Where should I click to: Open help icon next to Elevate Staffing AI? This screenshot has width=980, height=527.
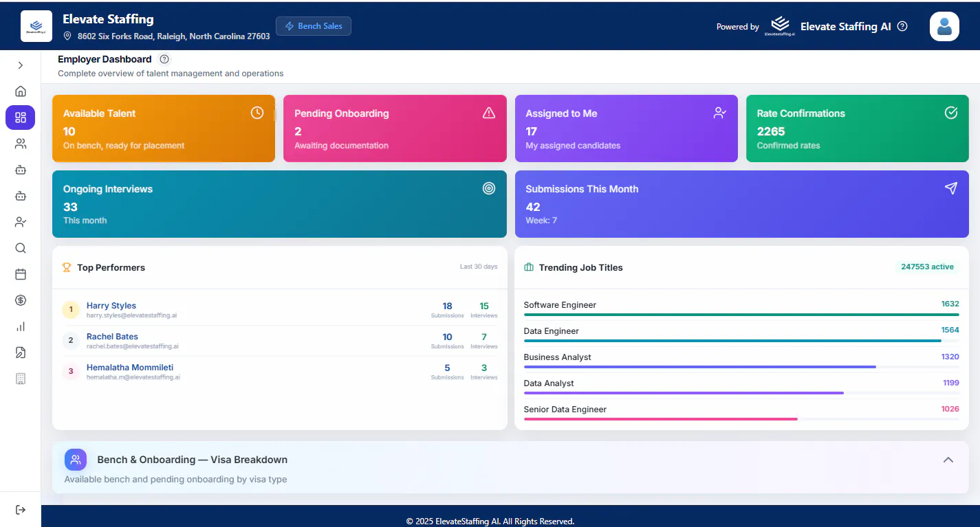[x=903, y=26]
